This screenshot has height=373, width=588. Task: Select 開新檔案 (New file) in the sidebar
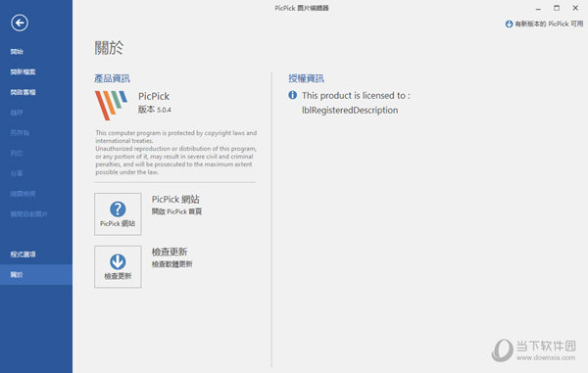(23, 71)
